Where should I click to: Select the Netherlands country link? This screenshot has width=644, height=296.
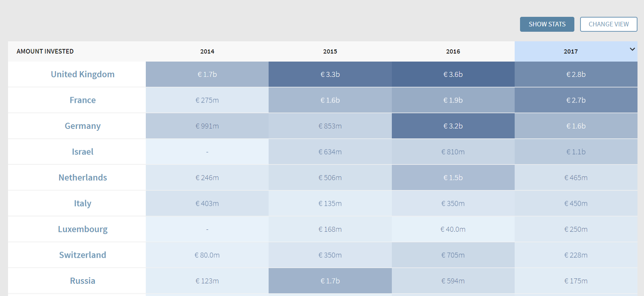coord(83,178)
